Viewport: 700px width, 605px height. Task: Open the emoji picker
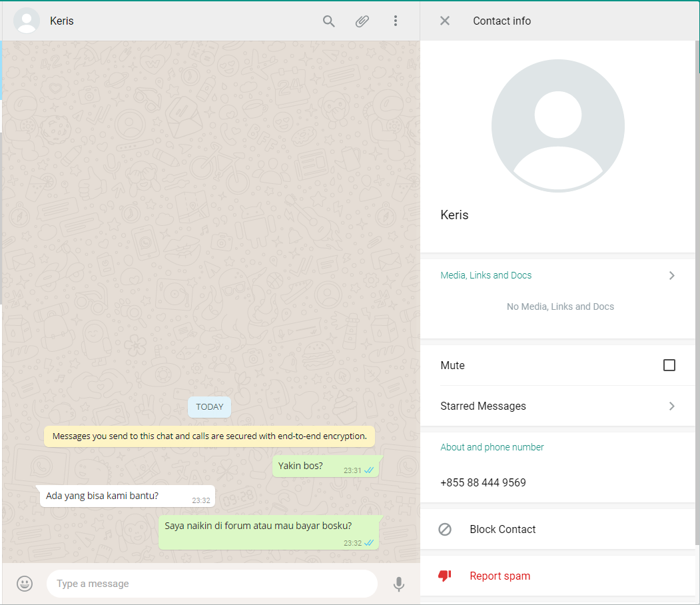click(x=25, y=584)
